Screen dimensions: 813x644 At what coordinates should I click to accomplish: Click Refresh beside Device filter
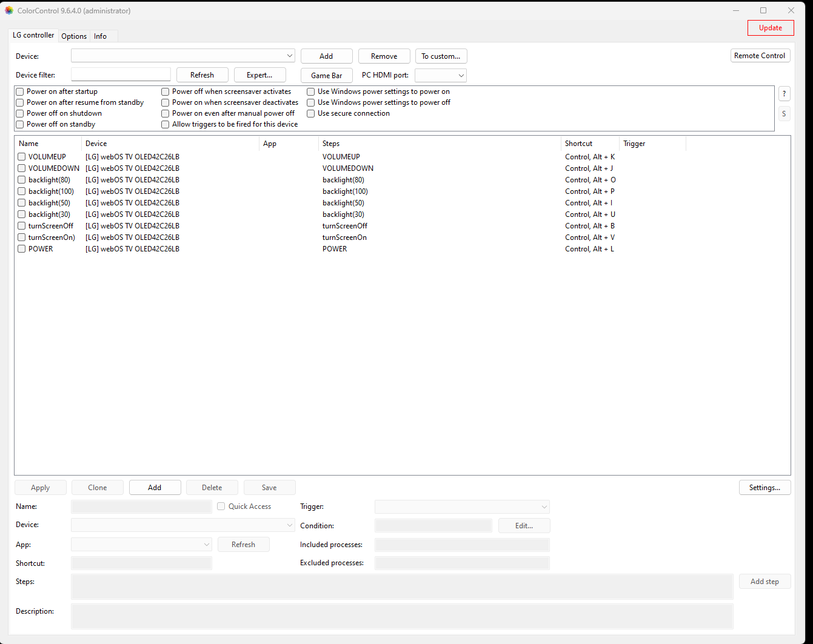(x=202, y=75)
